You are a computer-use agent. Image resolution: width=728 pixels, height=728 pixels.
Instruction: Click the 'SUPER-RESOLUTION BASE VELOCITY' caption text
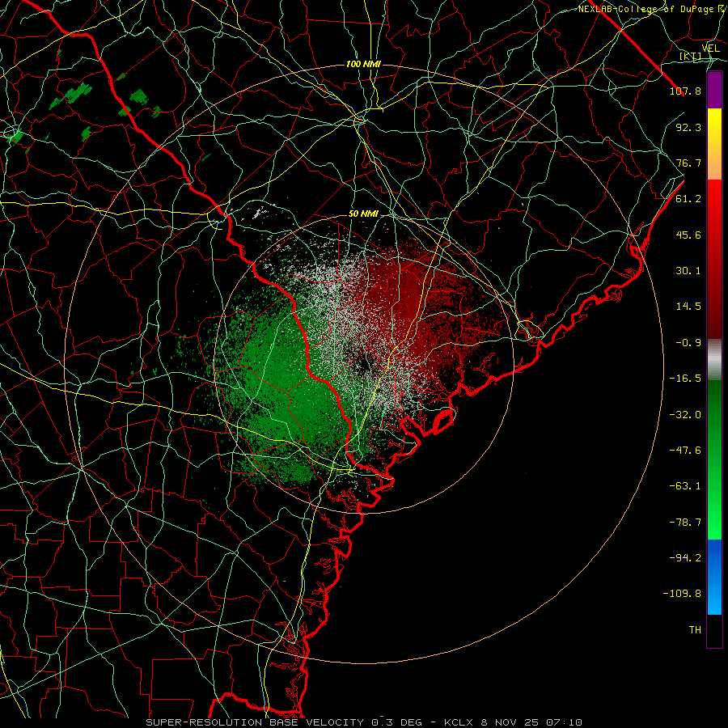point(255,722)
